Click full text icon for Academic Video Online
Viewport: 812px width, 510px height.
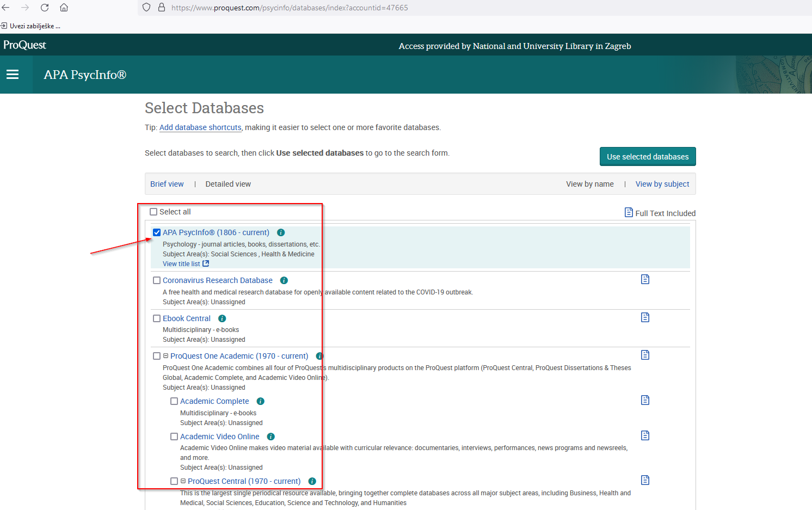[645, 435]
